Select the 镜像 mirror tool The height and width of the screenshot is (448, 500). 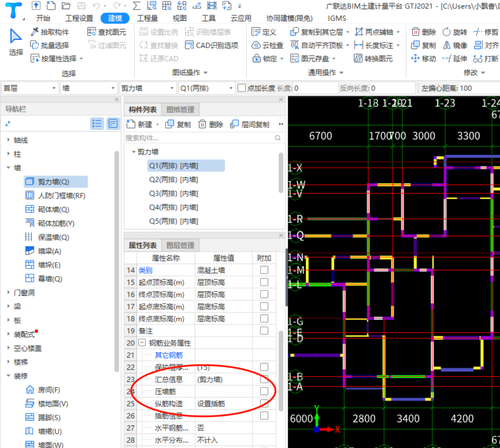[x=455, y=45]
